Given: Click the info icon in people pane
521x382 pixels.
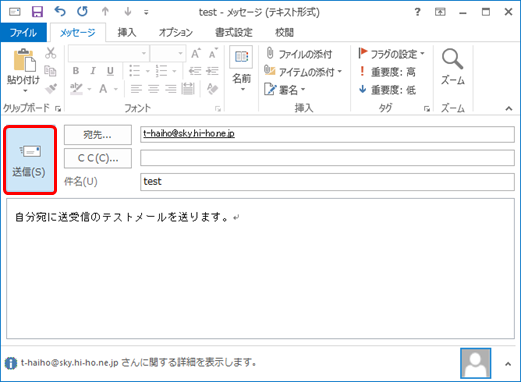Looking at the screenshot, I should (x=11, y=363).
